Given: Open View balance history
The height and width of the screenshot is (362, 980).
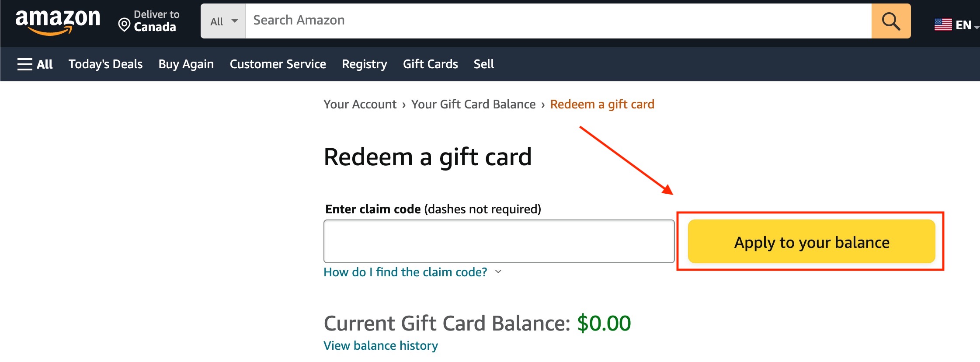Looking at the screenshot, I should click(x=380, y=345).
